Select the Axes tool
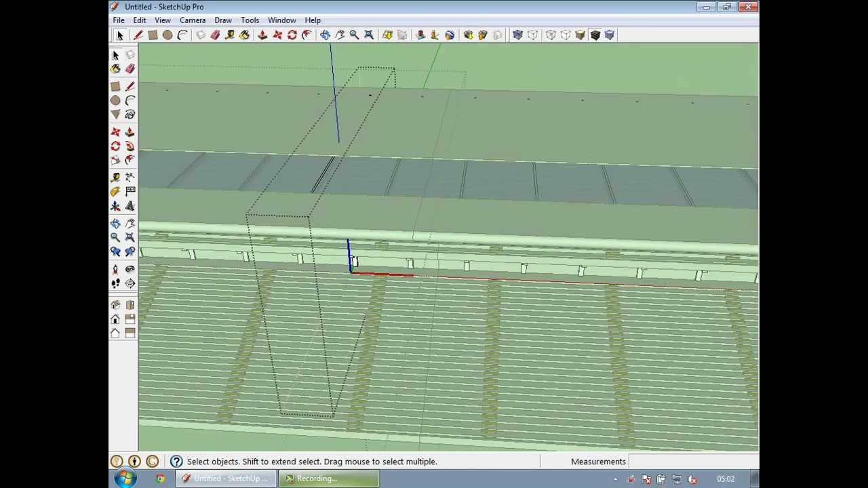The height and width of the screenshot is (488, 868). [115, 207]
